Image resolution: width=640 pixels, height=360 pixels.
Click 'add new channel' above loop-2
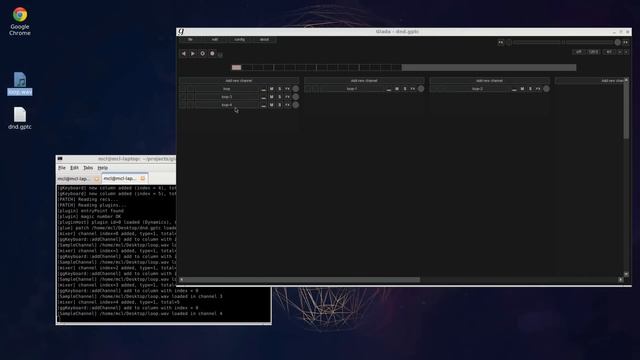[x=489, y=81]
